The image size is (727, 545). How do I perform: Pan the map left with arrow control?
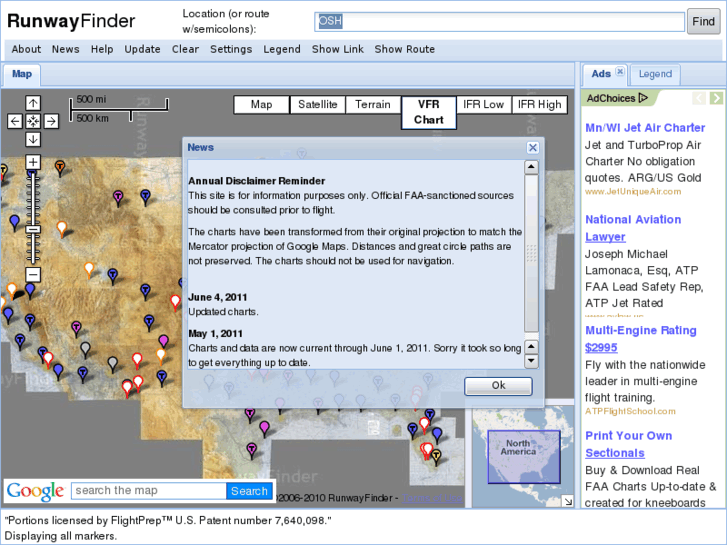coord(15,121)
